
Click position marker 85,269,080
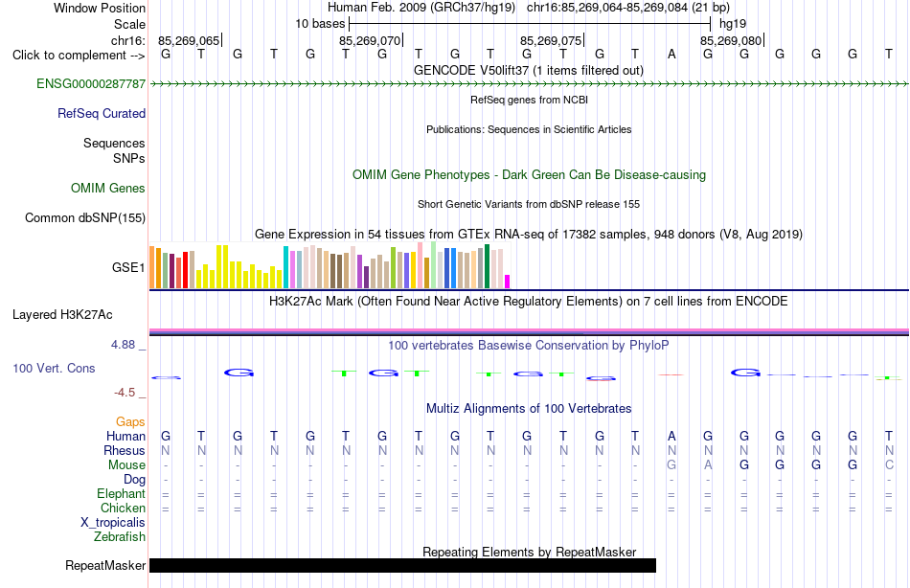[731, 40]
